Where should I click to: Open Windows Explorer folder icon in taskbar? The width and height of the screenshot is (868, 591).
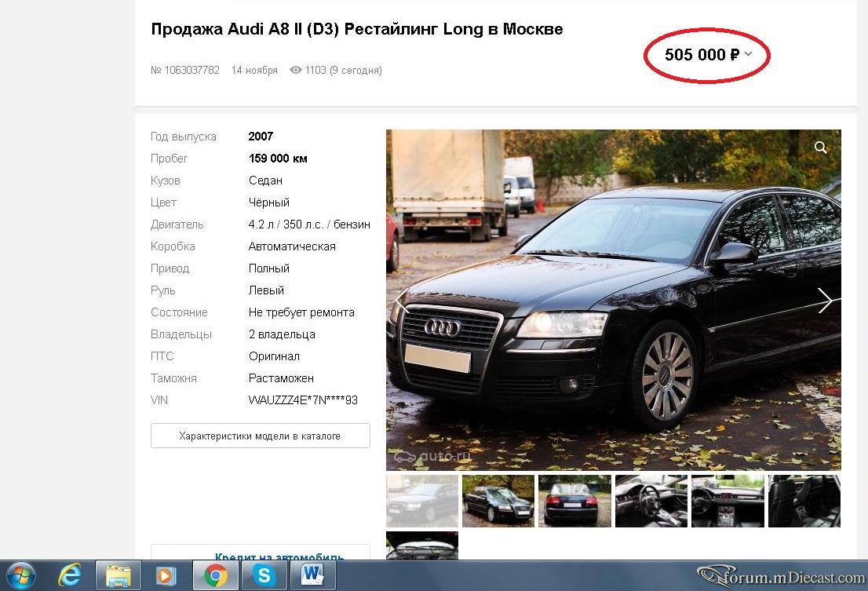point(118,575)
